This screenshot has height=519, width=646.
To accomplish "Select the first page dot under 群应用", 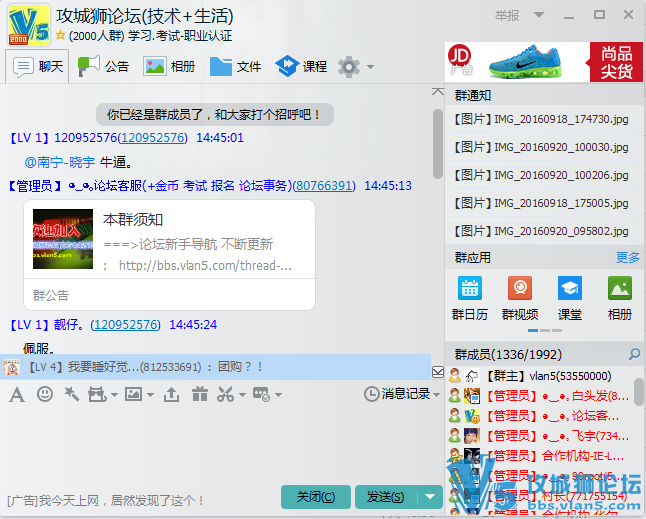I will click(533, 329).
